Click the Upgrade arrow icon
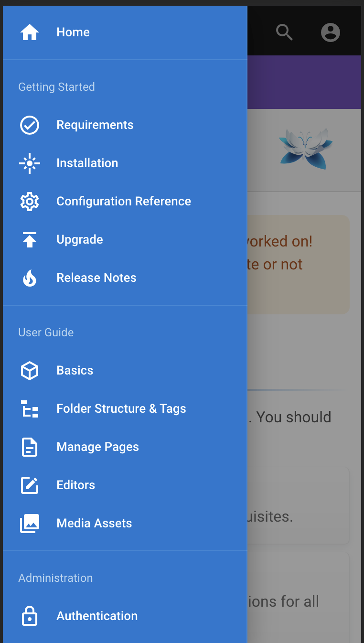 click(x=30, y=239)
